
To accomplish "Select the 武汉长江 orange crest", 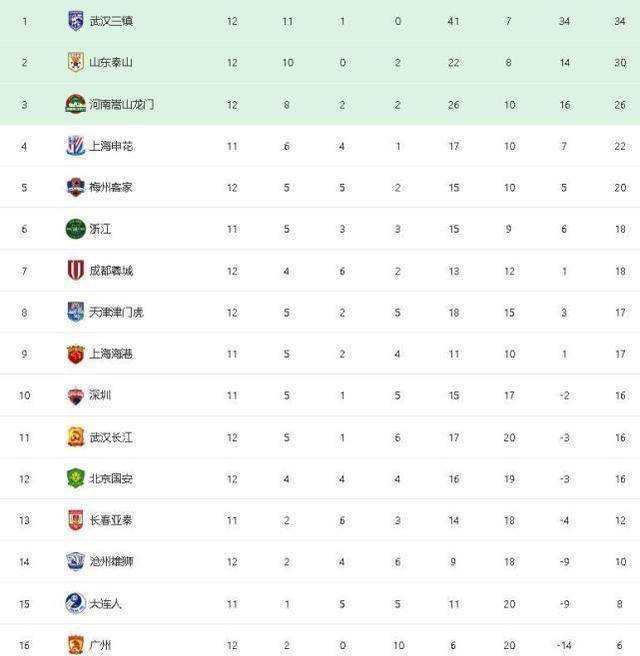I will click(76, 437).
